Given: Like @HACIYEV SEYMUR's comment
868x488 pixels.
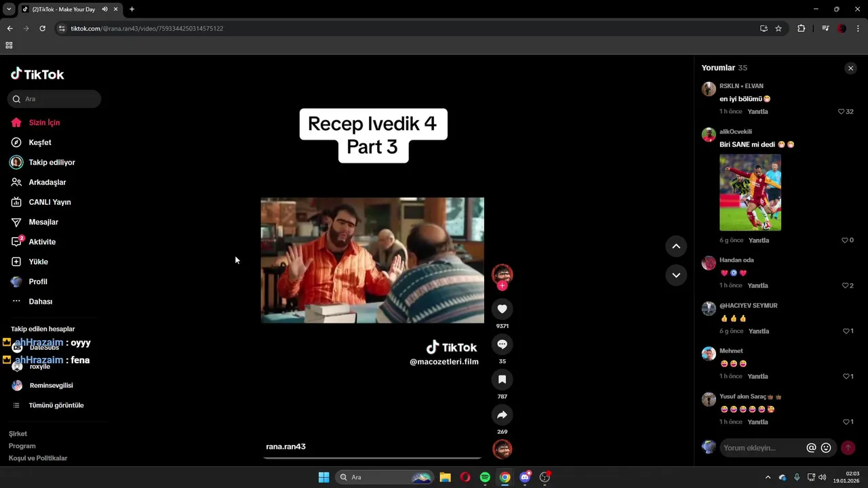Looking at the screenshot, I should (847, 331).
